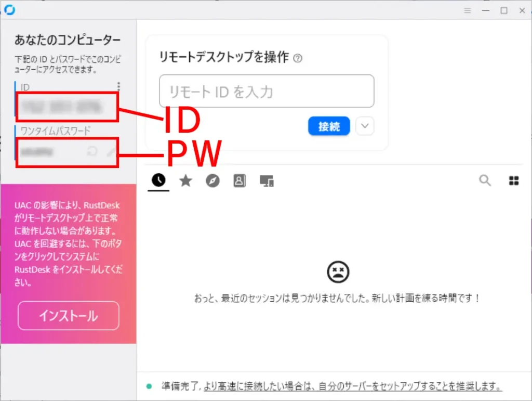Open three-dot menu next to ID

click(119, 86)
